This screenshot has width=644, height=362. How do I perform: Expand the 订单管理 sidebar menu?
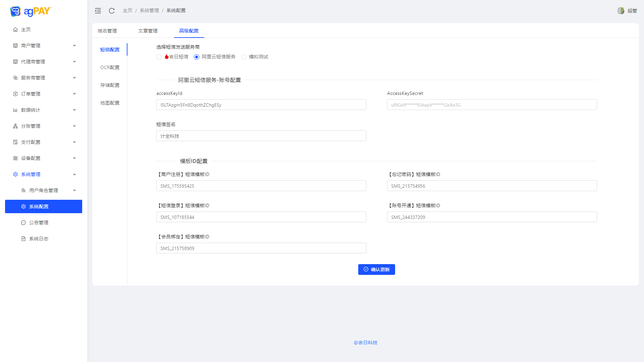[x=44, y=94]
